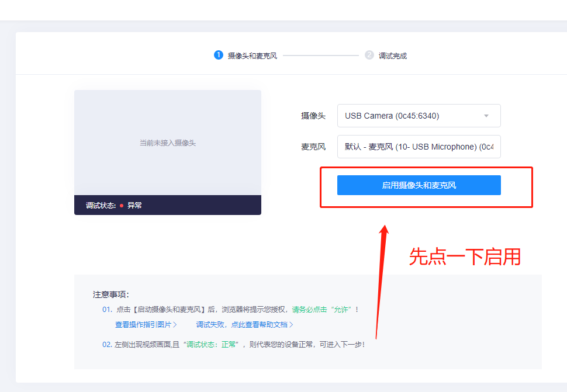Open the 麦克风 USB Microphone dropdown
The image size is (567, 392).
pyautogui.click(x=419, y=147)
